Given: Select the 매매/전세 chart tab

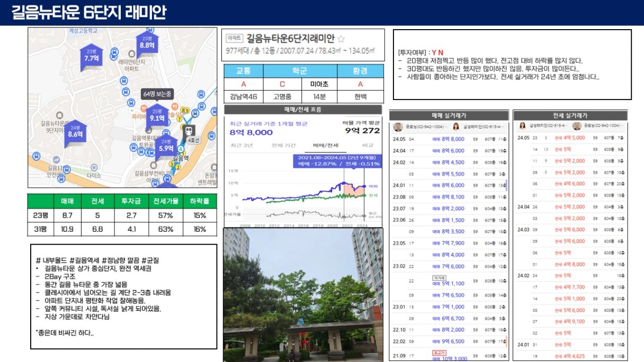Looking at the screenshot, I should 326,145.
